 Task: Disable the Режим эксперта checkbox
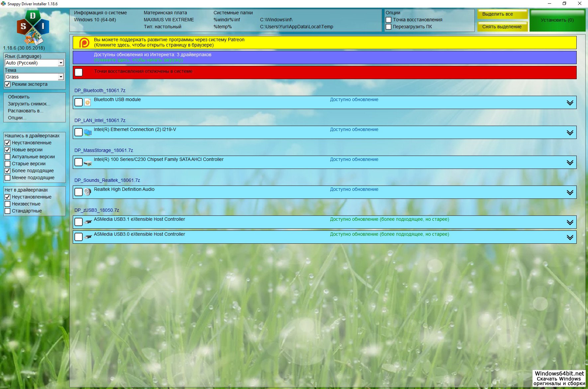click(x=8, y=84)
